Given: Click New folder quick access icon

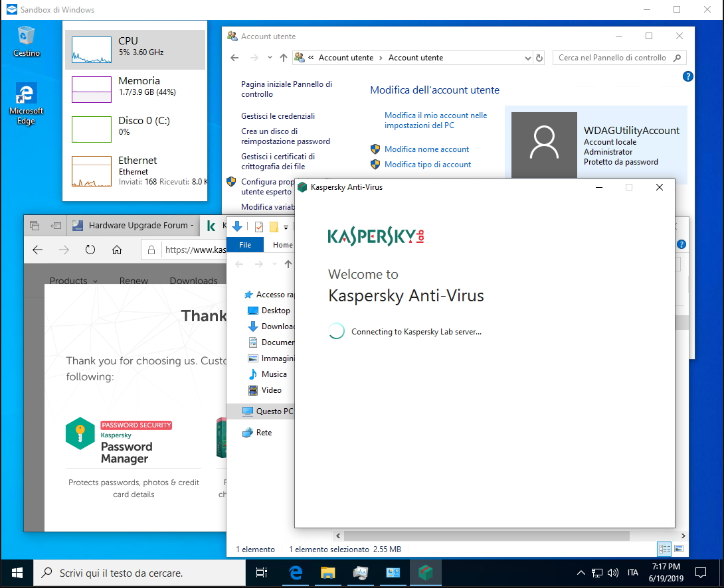Looking at the screenshot, I should pos(274,226).
